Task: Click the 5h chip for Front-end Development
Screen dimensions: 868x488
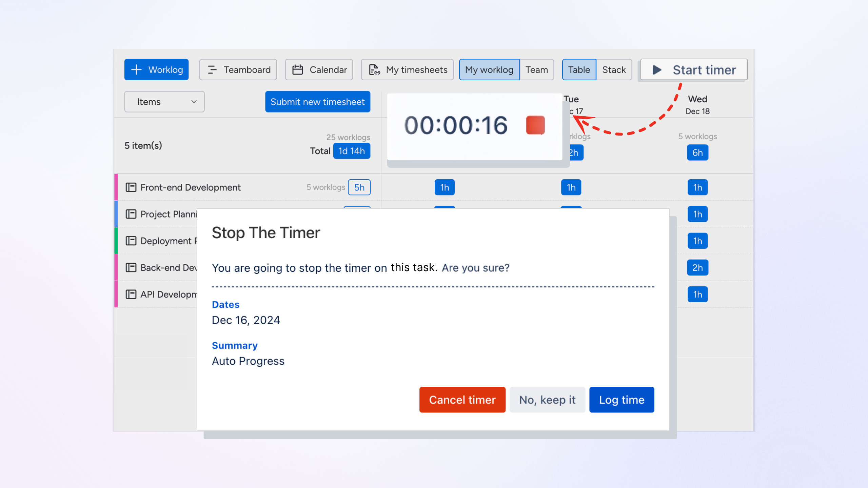Action: point(359,187)
